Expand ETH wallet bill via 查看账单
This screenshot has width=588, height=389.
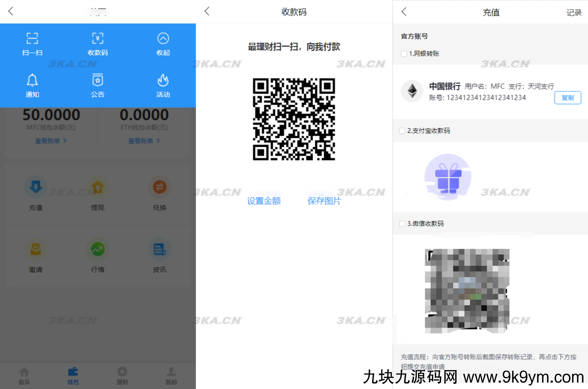(x=144, y=141)
